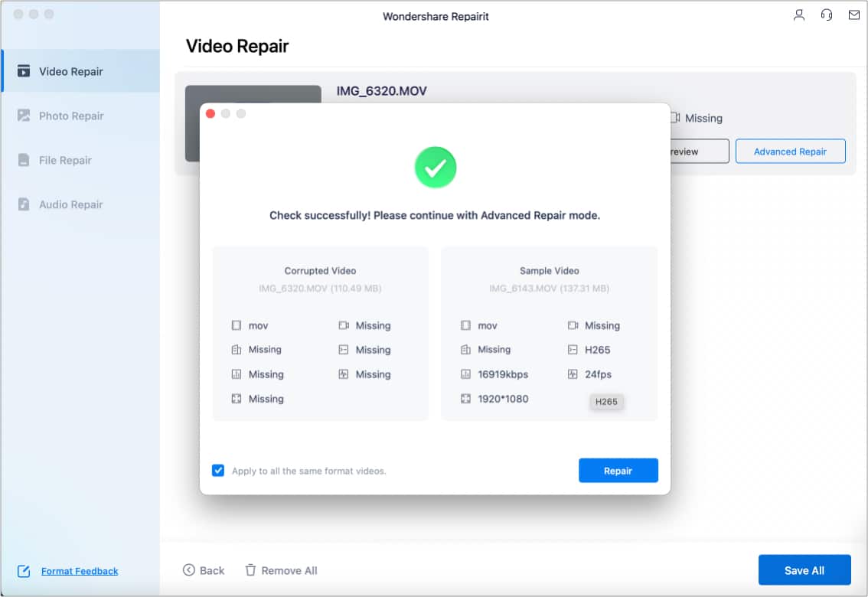Switch to the Photo Repair tab
Screen dimensions: 868x597
click(70, 116)
